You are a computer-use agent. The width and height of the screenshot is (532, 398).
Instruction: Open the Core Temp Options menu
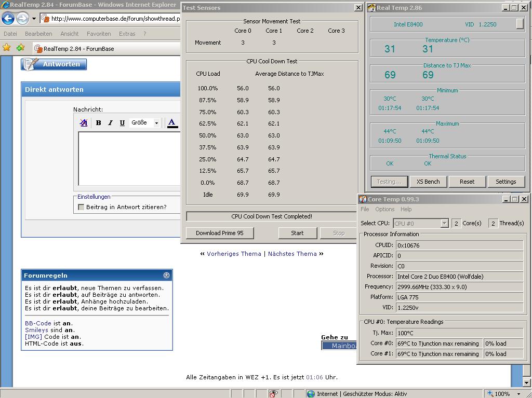pos(385,209)
